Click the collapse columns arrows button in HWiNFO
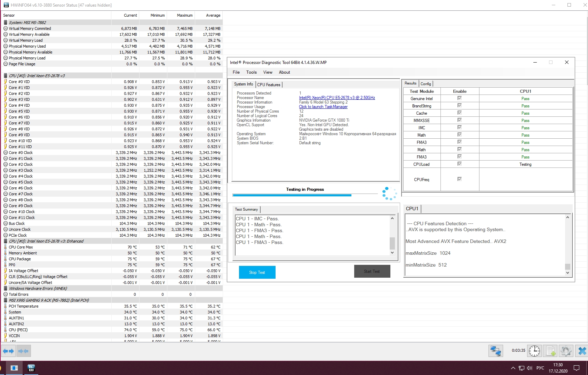Viewport: 588px width, 375px height. 23,351
